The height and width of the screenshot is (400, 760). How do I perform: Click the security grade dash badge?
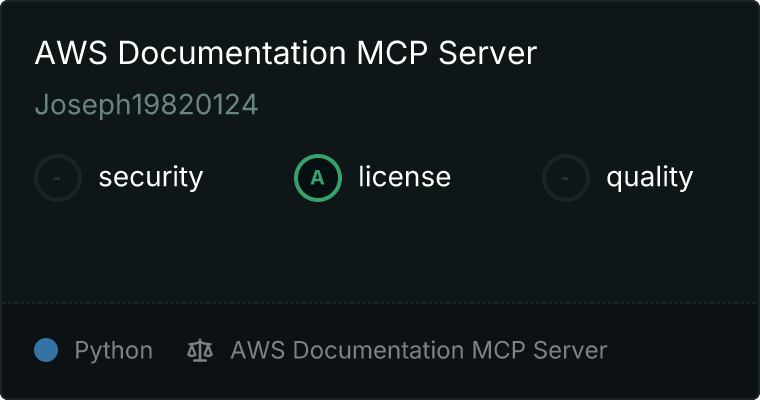coord(58,178)
